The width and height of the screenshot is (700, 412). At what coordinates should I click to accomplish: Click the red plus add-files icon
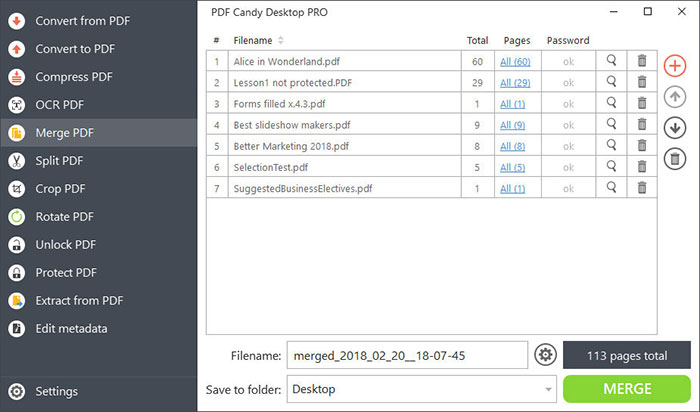point(675,66)
